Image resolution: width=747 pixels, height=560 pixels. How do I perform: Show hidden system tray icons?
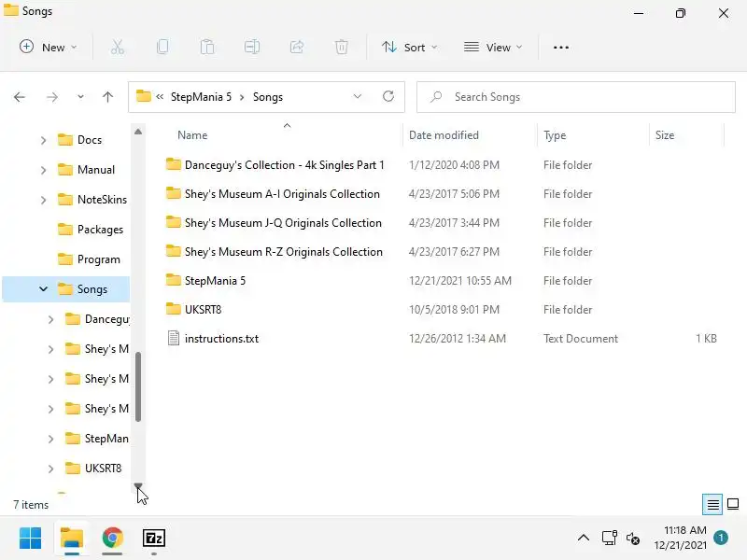coord(584,539)
